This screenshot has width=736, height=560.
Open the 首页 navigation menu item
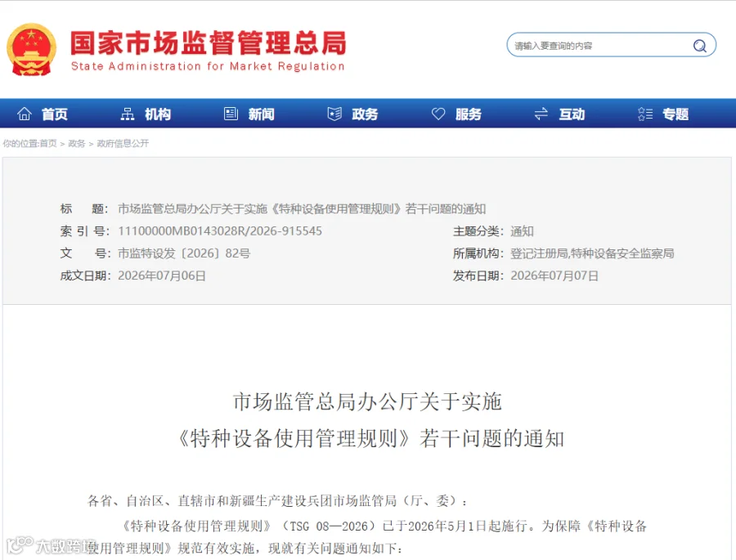55,114
